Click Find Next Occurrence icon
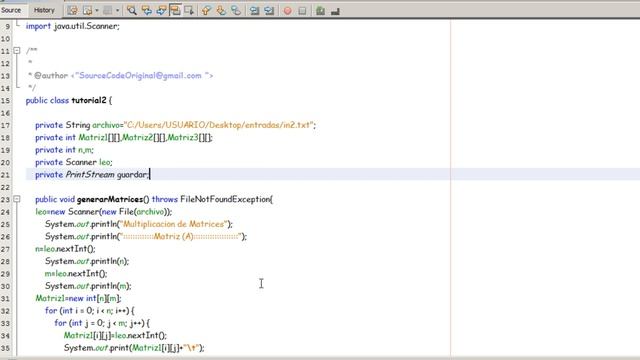640x360 pixels. pyautogui.click(x=161, y=11)
